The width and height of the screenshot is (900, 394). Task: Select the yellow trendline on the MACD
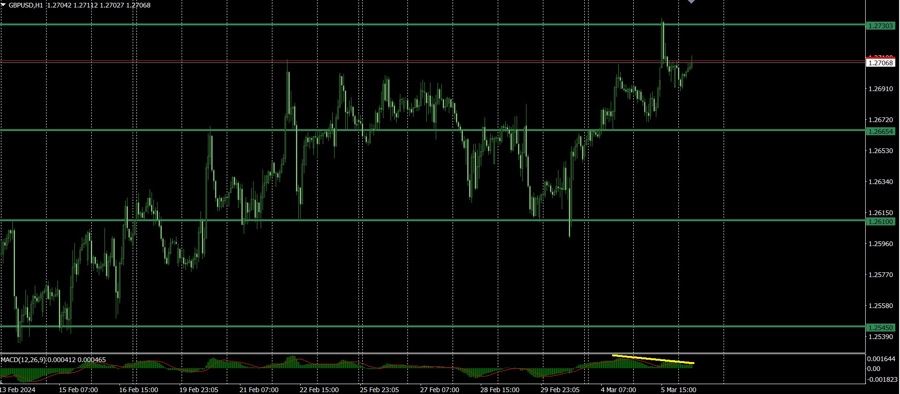coord(653,360)
